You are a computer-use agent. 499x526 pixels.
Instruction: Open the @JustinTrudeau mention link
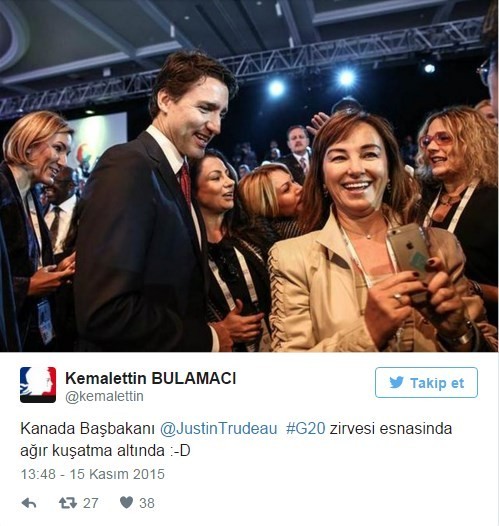tap(219, 429)
